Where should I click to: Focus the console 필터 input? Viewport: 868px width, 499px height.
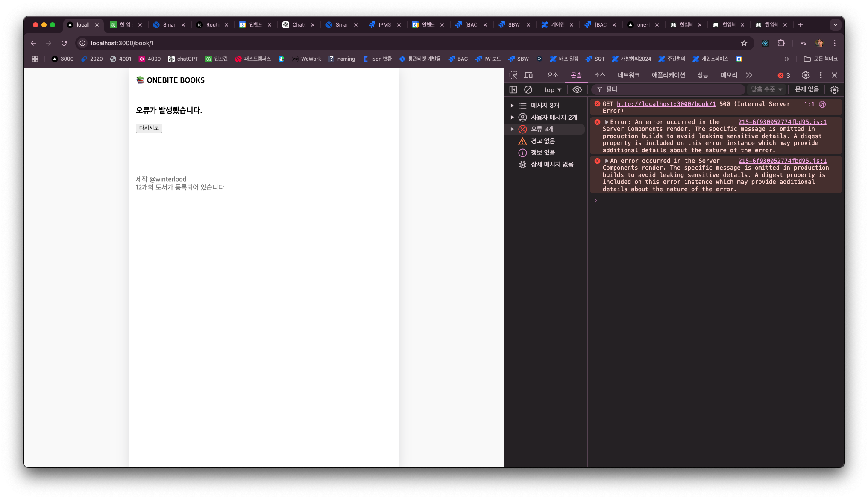[668, 89]
